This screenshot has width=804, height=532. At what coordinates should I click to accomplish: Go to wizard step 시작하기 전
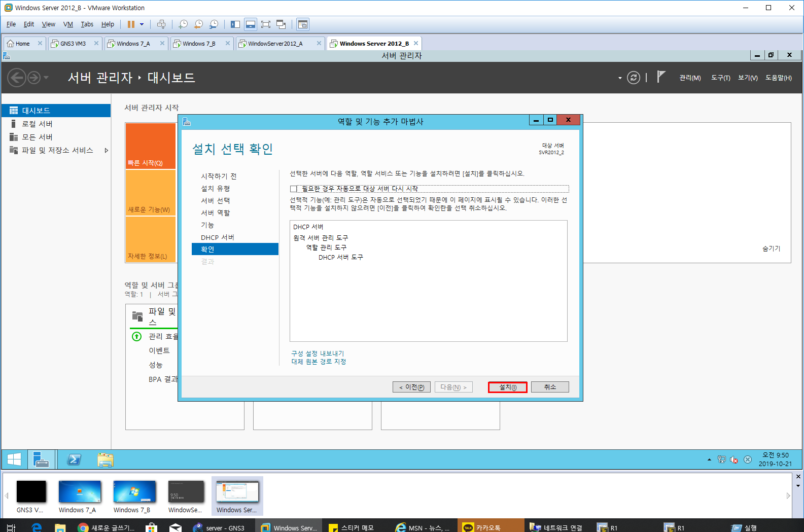coord(219,176)
